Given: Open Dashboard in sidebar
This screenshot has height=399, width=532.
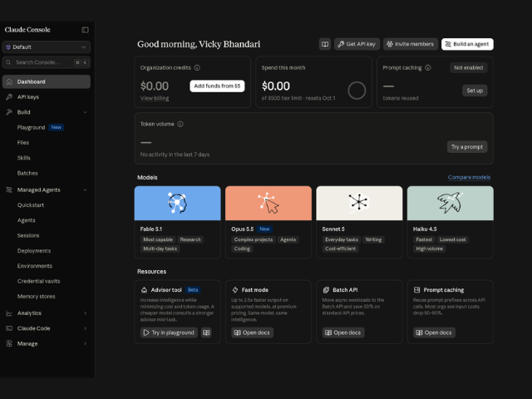Looking at the screenshot, I should (x=47, y=81).
